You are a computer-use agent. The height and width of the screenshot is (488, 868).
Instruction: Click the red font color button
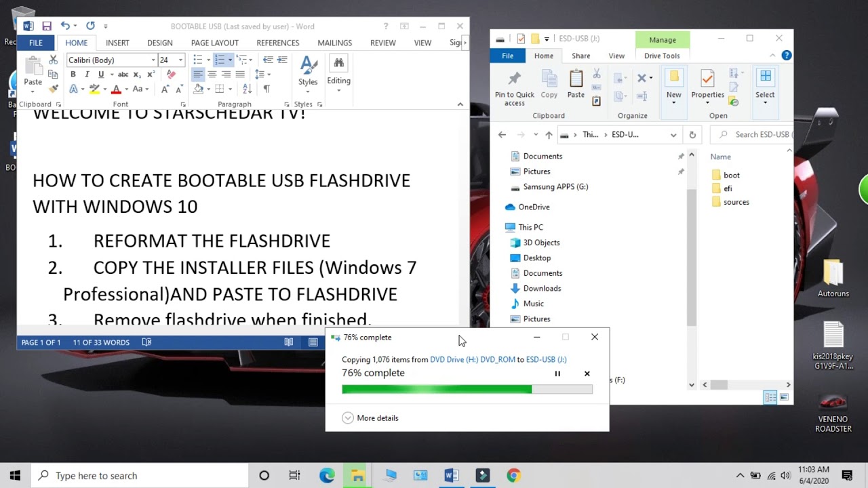(116, 89)
